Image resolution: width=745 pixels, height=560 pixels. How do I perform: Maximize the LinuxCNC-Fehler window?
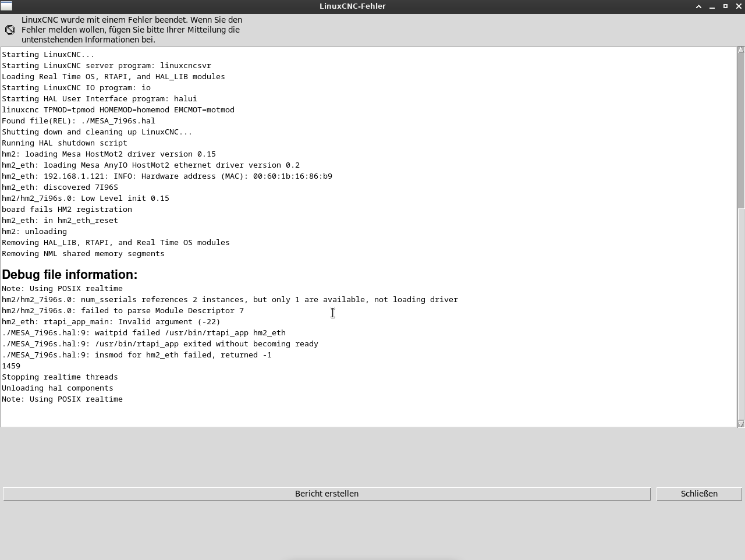725,6
